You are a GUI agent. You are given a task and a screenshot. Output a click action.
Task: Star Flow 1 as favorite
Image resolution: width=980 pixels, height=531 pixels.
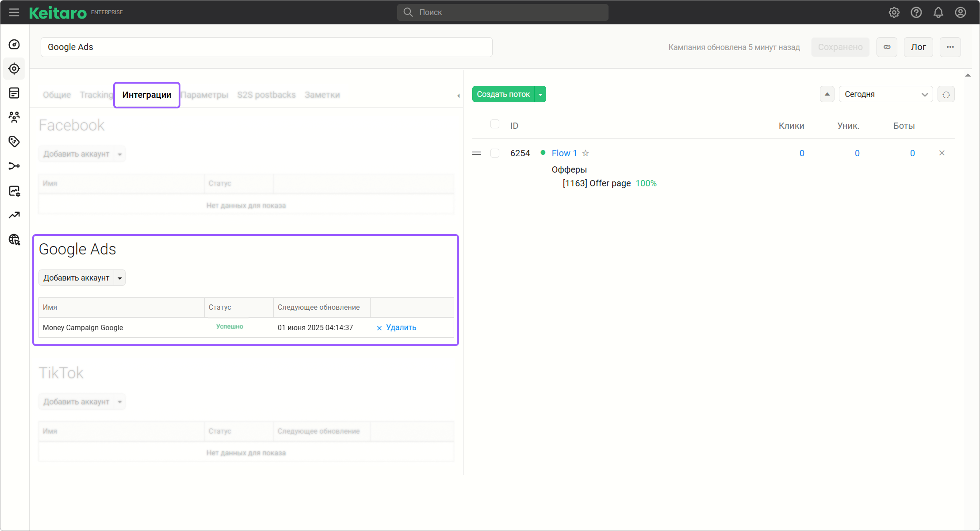point(586,153)
